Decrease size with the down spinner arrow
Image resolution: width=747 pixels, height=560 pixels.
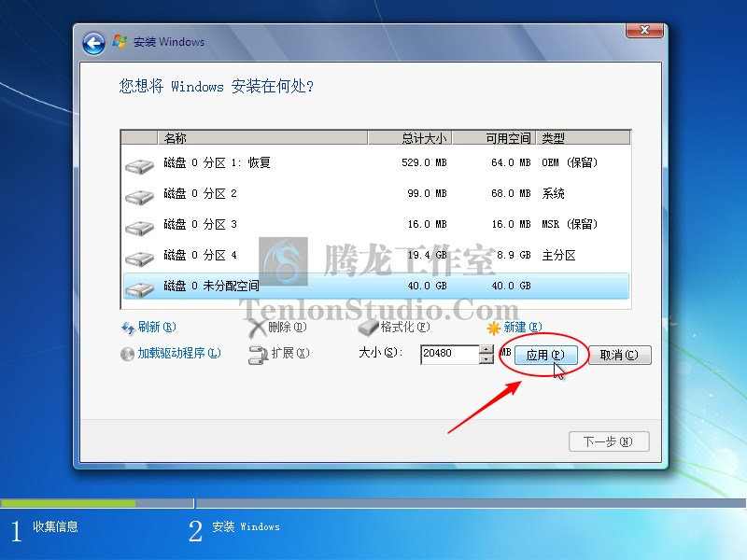tap(486, 358)
